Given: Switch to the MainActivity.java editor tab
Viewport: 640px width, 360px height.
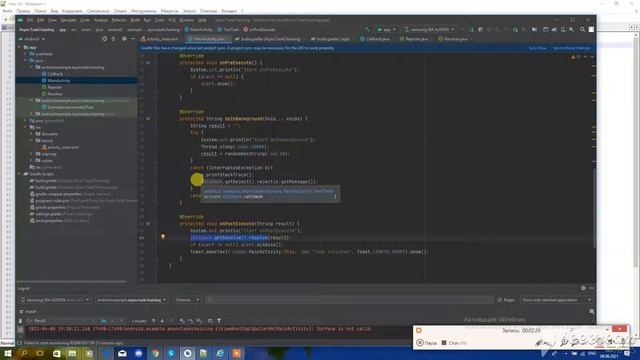Looking at the screenshot, I should pos(209,39).
